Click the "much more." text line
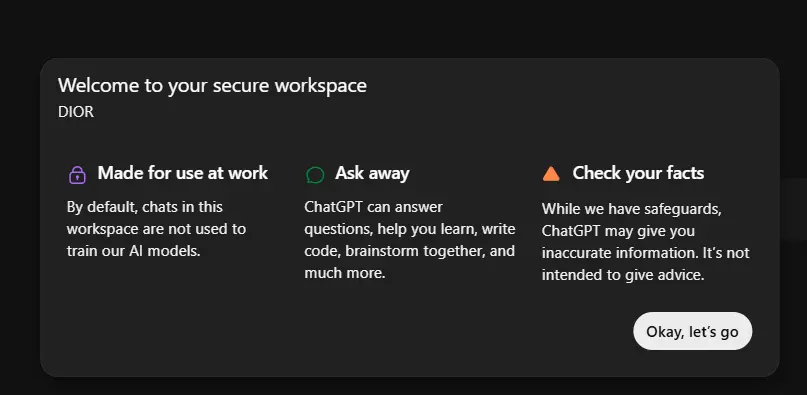The image size is (807, 395). pos(345,272)
